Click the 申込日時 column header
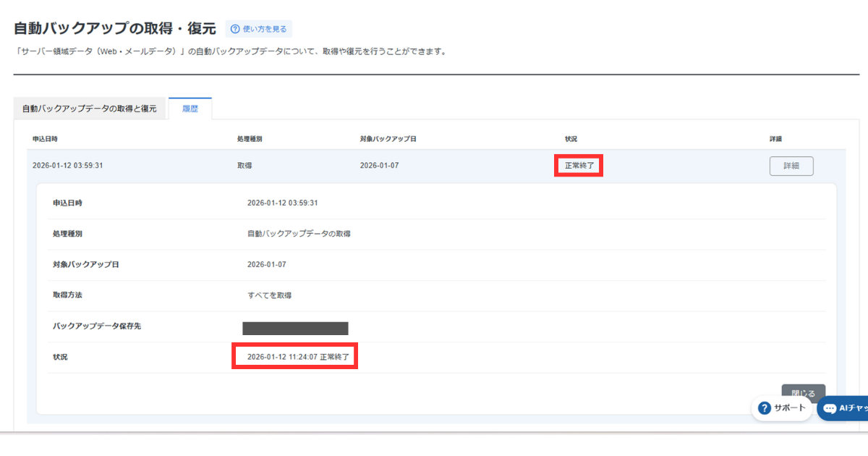The height and width of the screenshot is (456, 868). pyautogui.click(x=44, y=138)
